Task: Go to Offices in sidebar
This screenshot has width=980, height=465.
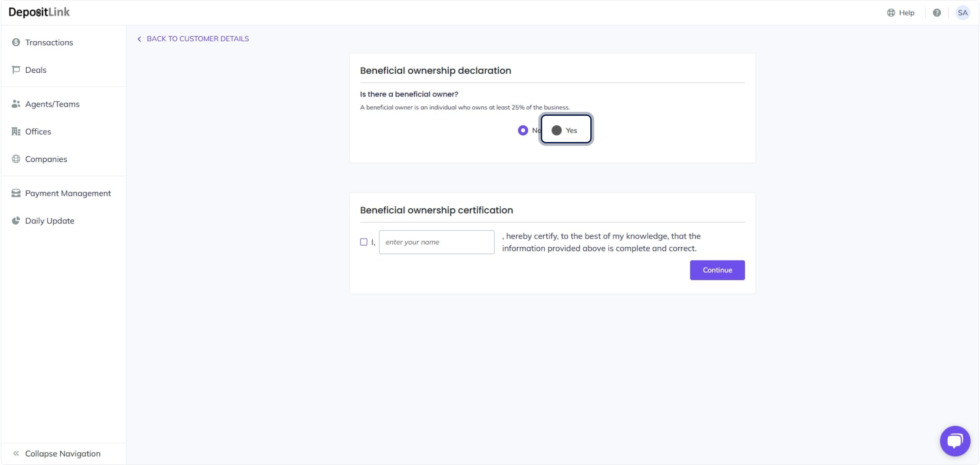Action: point(38,131)
